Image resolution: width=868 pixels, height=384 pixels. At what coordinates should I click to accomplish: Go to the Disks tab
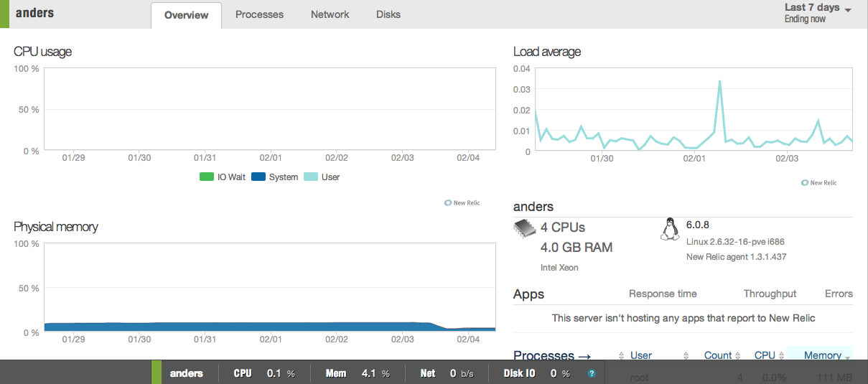coord(388,14)
